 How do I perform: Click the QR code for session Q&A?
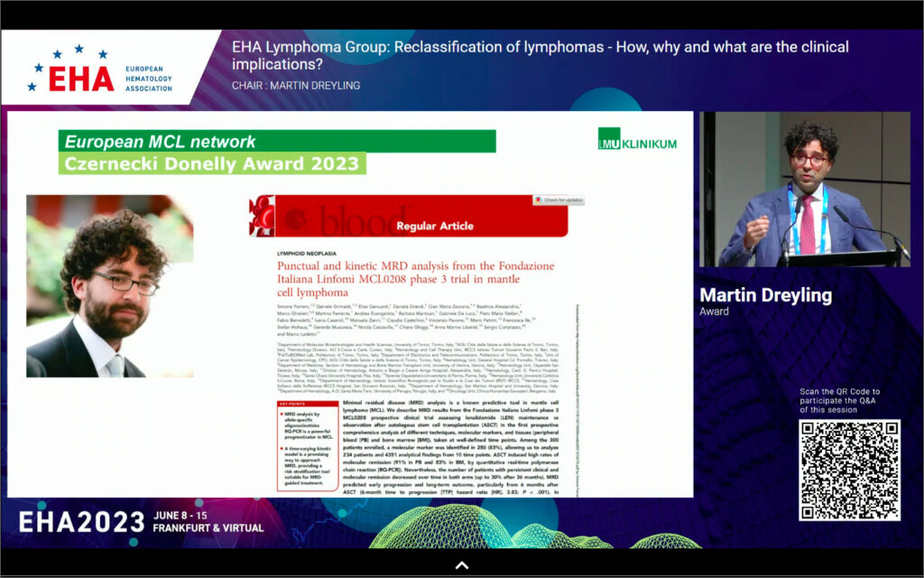(848, 470)
